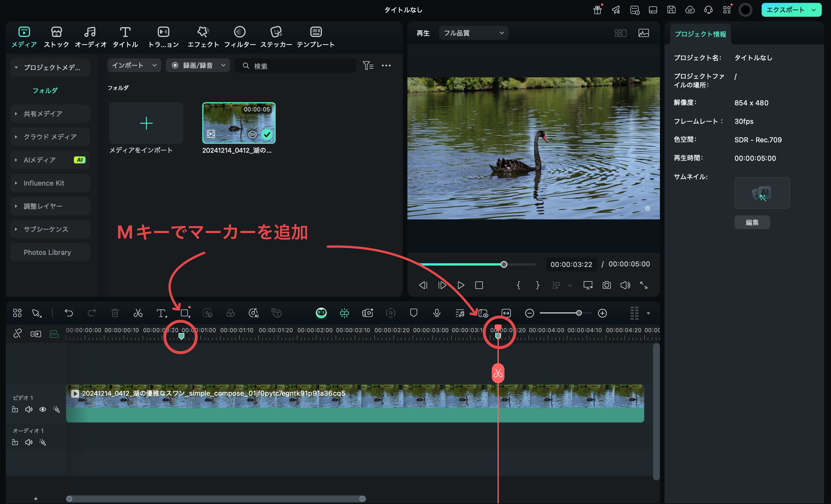Switch to the ストック tab
The image size is (831, 504).
pyautogui.click(x=56, y=37)
